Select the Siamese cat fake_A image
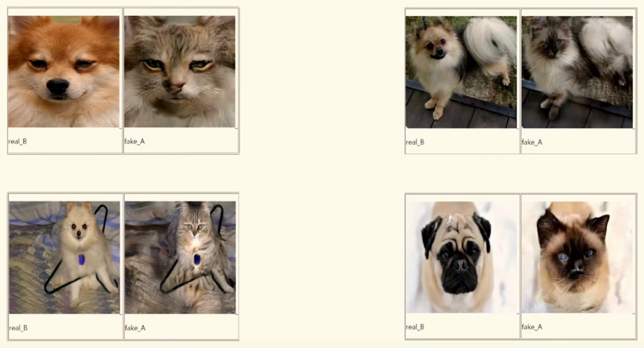The height and width of the screenshot is (348, 644). 578,257
